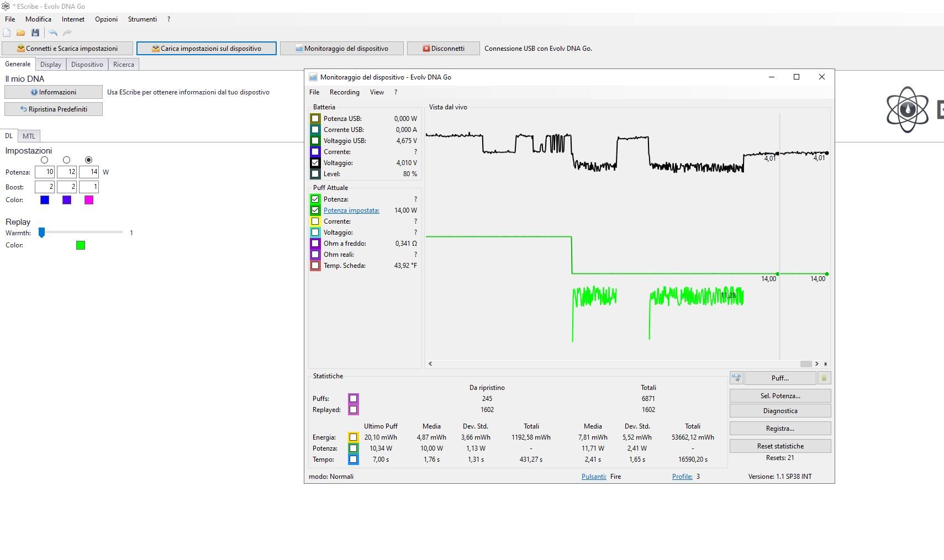Open the Recording menu

344,92
